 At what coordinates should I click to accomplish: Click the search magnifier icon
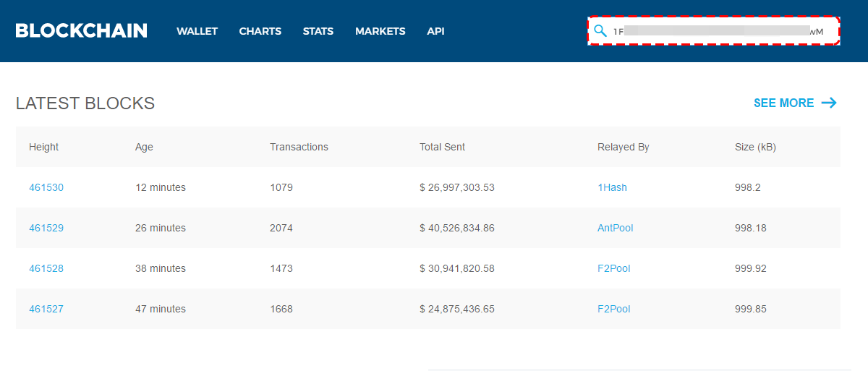(600, 31)
